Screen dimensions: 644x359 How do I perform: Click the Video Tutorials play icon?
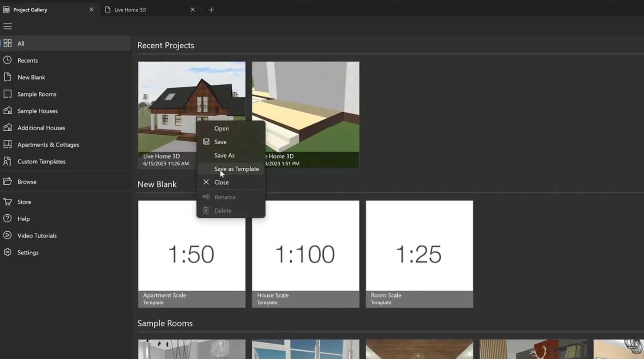pos(7,235)
